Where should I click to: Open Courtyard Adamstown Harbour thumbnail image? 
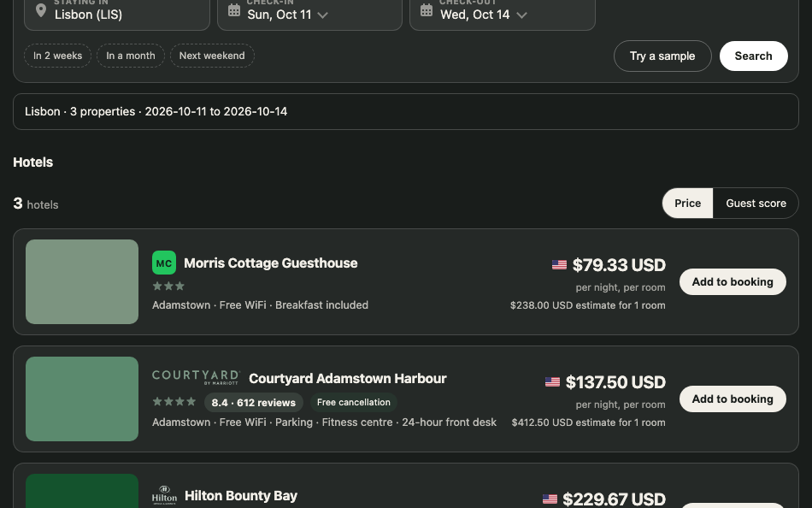[82, 399]
